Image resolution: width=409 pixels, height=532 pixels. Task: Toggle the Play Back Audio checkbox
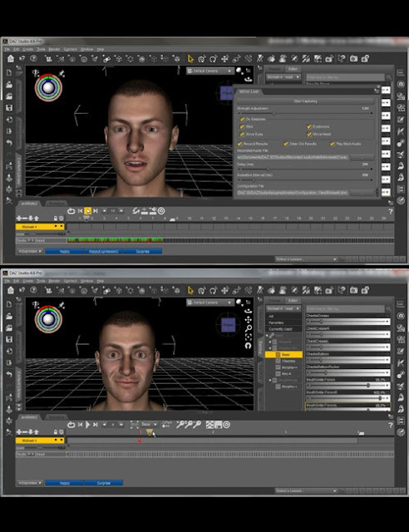pos(333,144)
